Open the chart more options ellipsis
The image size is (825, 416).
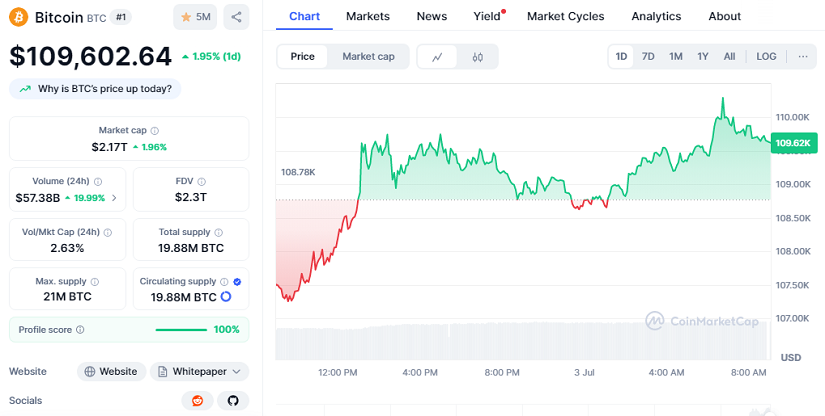tap(803, 57)
